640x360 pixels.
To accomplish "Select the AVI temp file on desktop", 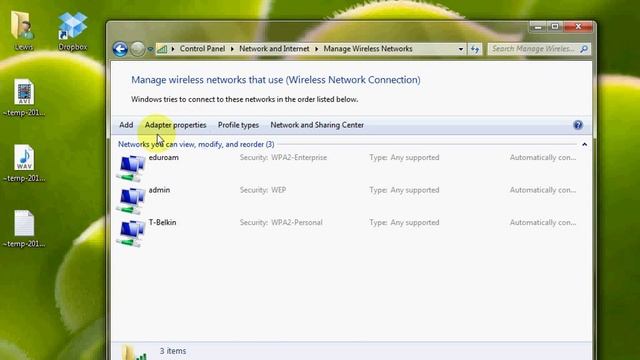I will point(24,97).
